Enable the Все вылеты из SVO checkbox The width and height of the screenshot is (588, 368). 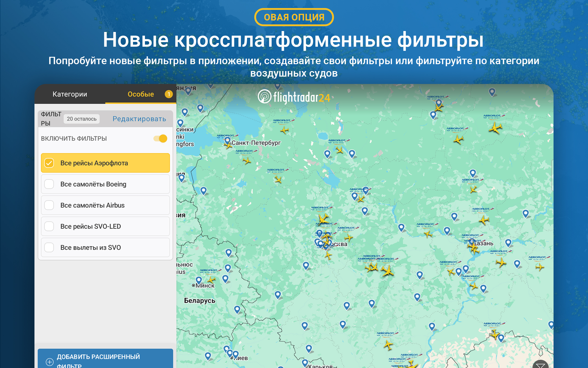pyautogui.click(x=49, y=247)
